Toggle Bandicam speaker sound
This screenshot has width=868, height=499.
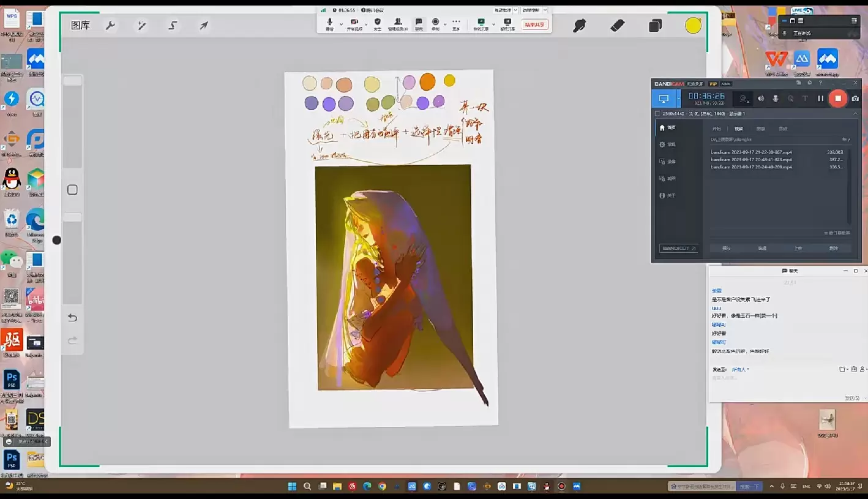[x=761, y=99]
